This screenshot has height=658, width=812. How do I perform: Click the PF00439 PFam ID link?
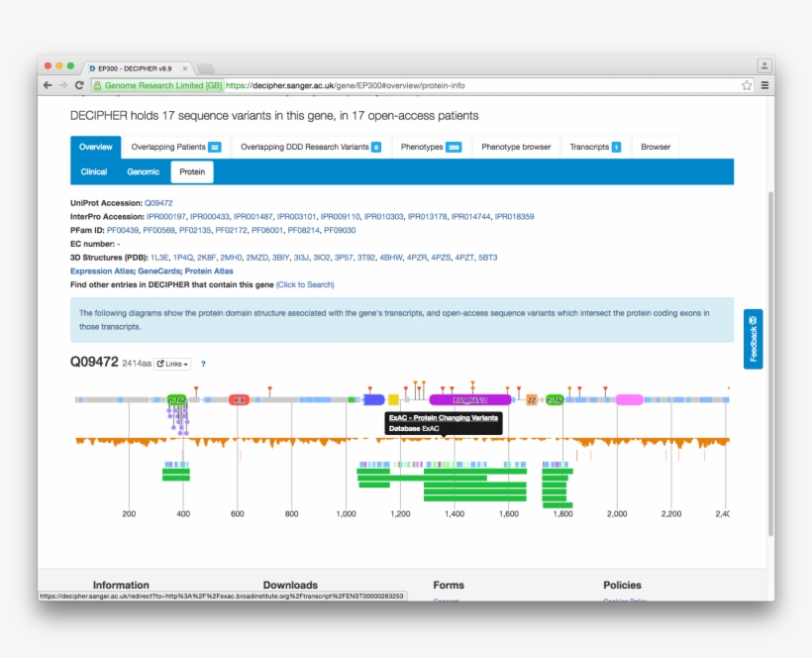pyautogui.click(x=123, y=230)
